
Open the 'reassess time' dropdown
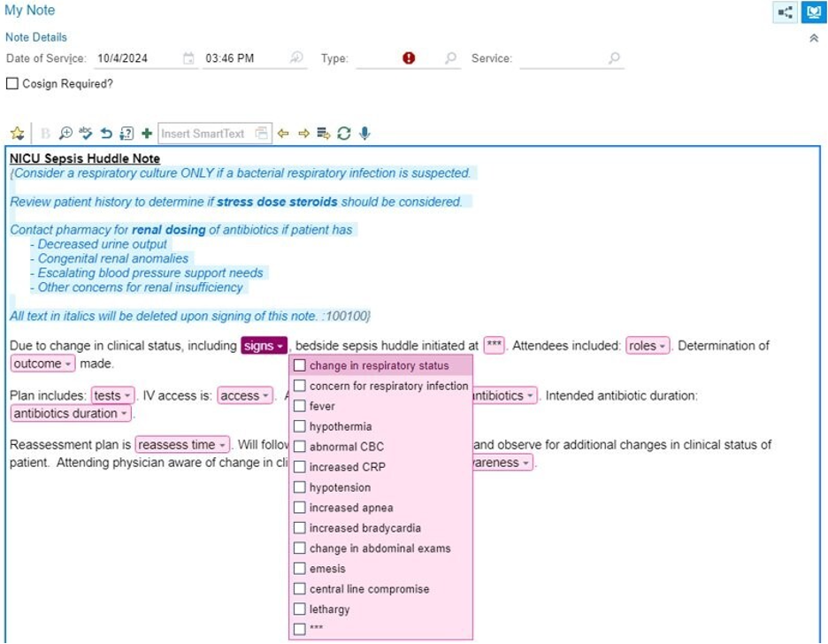[x=182, y=445]
